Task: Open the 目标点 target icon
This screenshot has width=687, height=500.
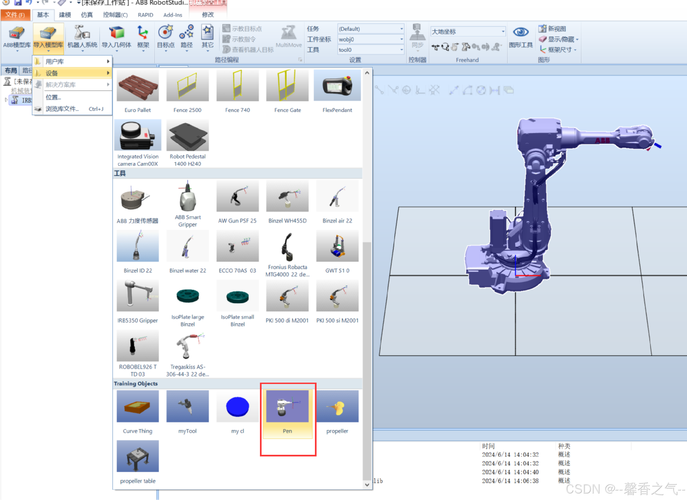Action: 166,37
